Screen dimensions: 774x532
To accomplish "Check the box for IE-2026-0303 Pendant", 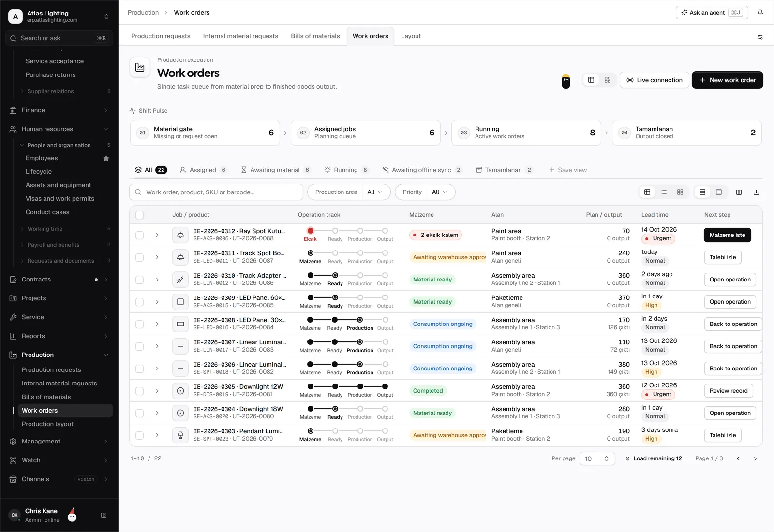I will point(140,435).
